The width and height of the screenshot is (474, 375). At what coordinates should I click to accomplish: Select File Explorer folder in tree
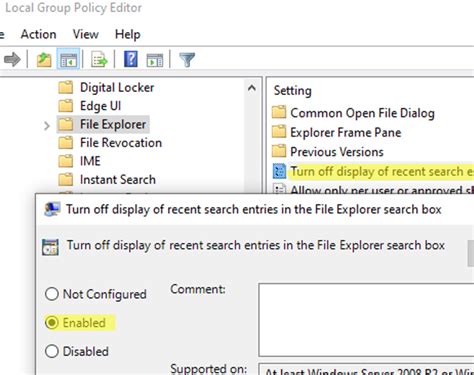click(113, 124)
